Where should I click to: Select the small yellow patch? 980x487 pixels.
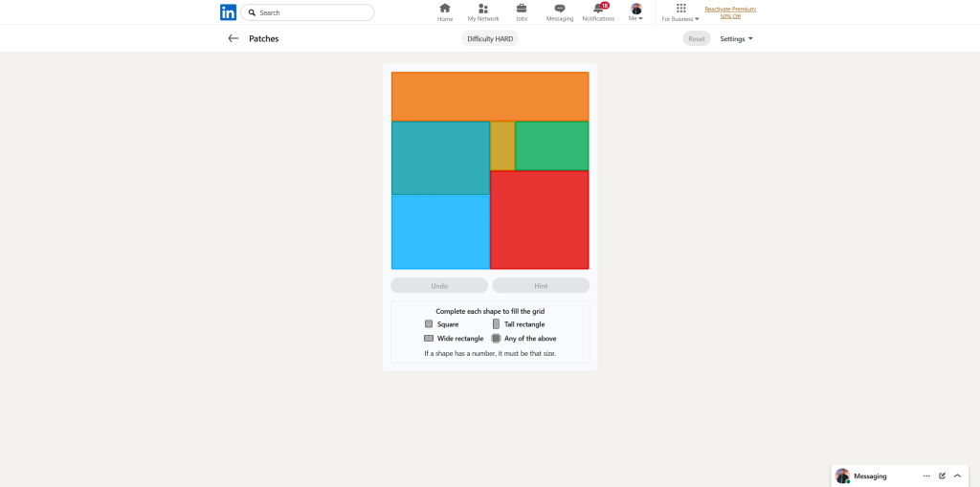(x=502, y=145)
